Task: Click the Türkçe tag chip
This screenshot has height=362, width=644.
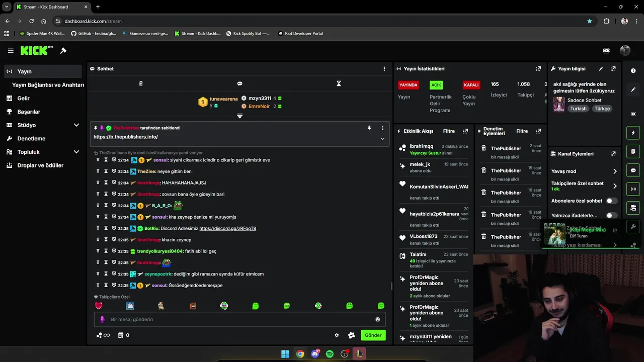Action: coord(602,109)
